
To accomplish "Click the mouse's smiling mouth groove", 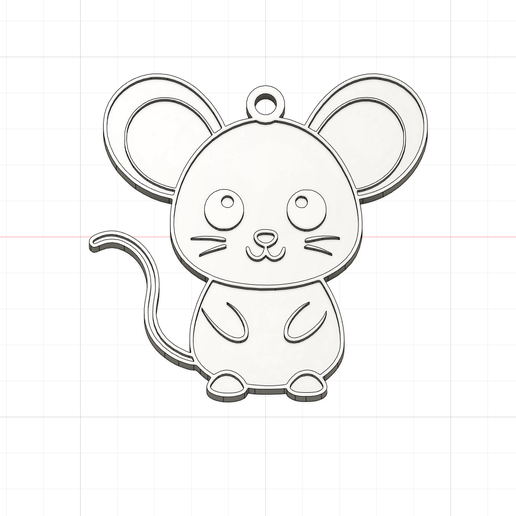I will click(x=266, y=254).
